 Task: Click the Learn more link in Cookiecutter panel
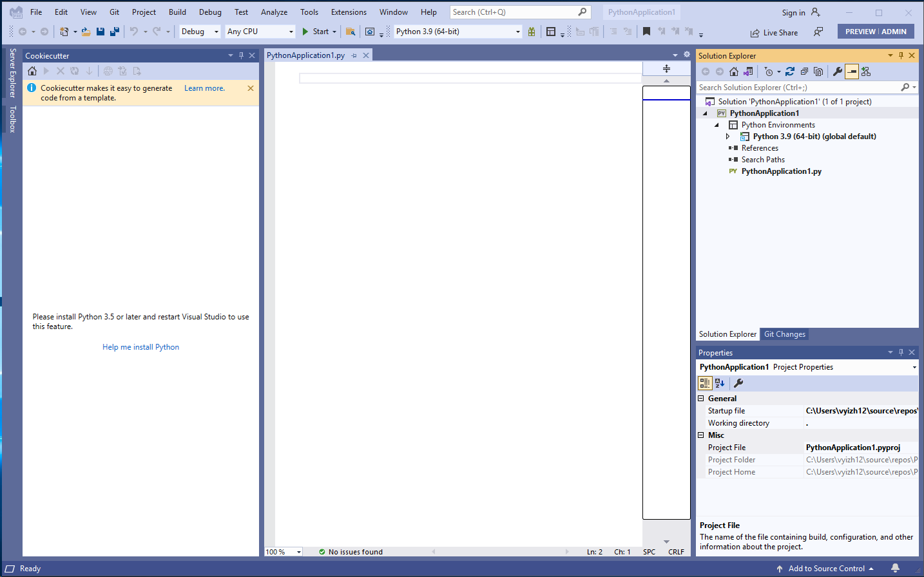[x=204, y=88]
